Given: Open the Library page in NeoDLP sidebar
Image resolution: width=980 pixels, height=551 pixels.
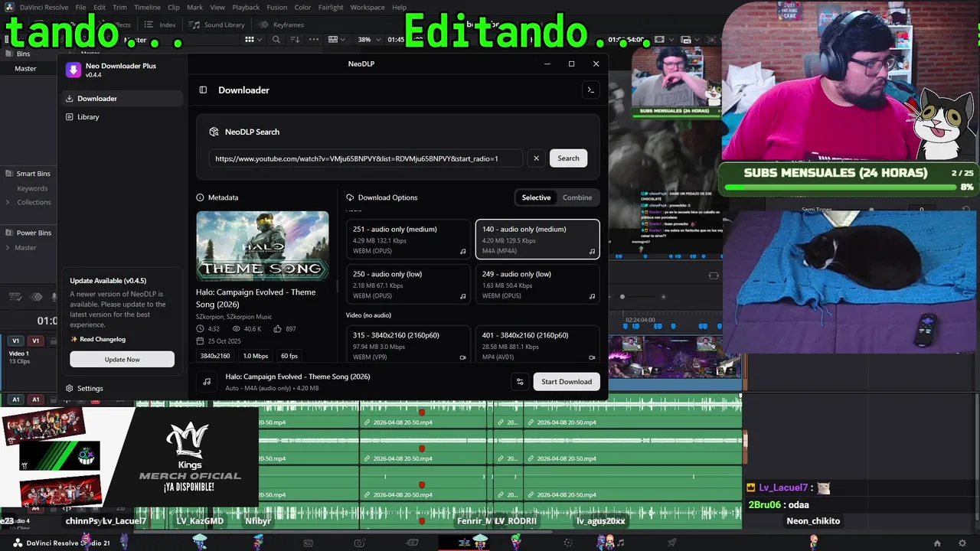Looking at the screenshot, I should click(122, 117).
